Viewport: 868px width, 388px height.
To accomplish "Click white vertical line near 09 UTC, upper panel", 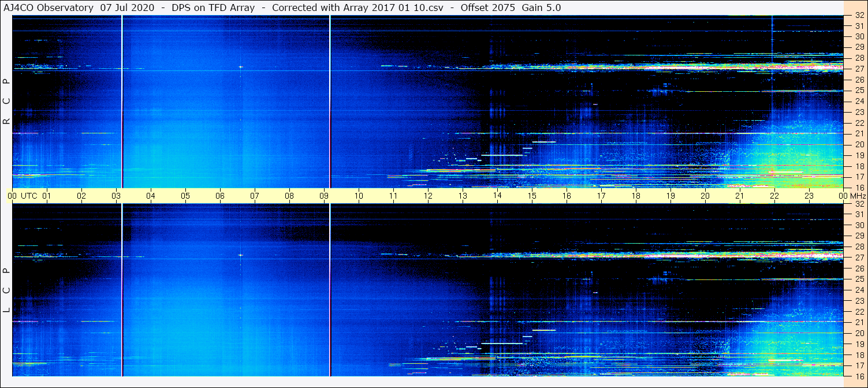I will coord(330,102).
